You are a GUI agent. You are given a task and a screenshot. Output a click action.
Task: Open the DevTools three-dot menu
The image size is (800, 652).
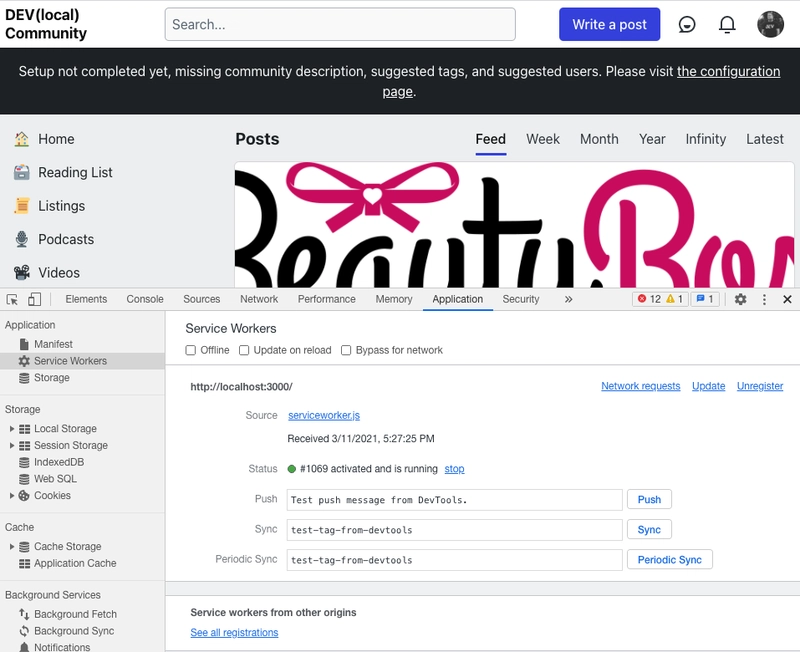click(764, 299)
